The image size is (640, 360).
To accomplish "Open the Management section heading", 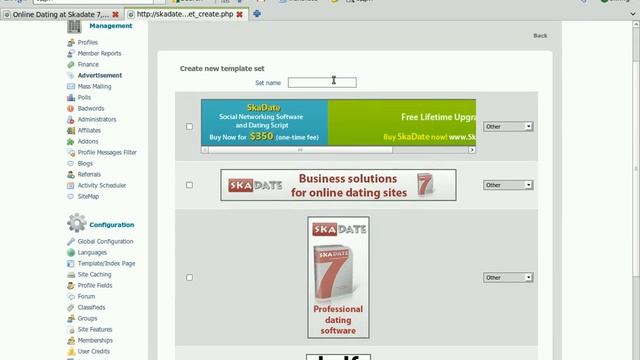I will (111, 26).
